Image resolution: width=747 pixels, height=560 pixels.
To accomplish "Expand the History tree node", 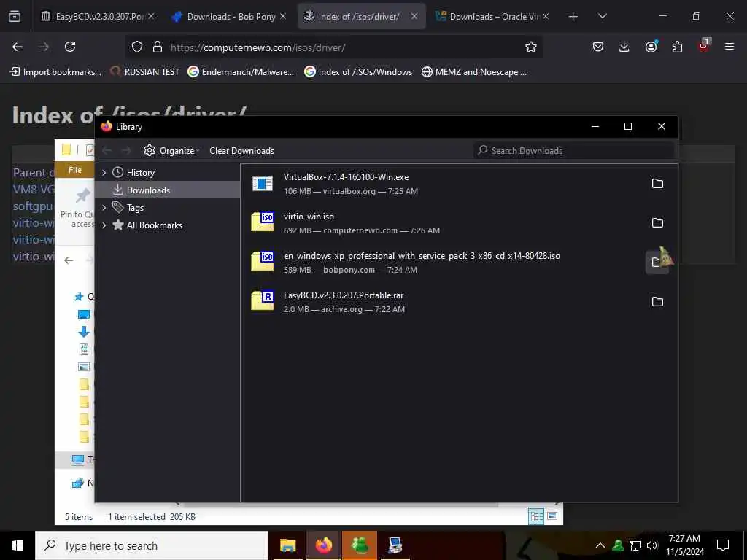I will [104, 173].
